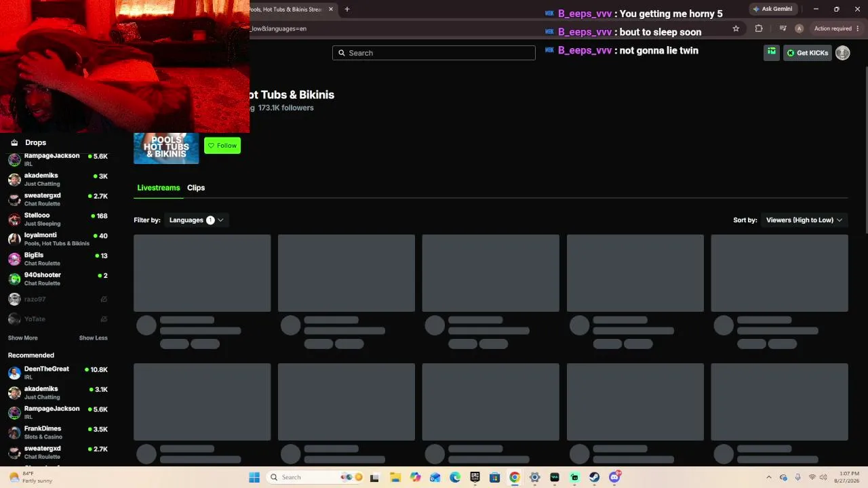Open File Explorer from the taskbar
The image size is (868, 488).
[x=395, y=477]
